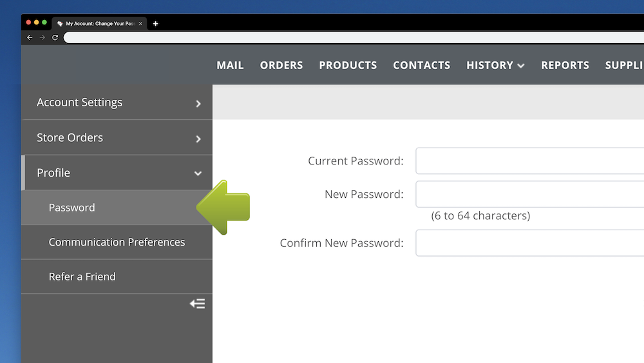Open the ORDERS navigation item
Viewport: 644px width, 363px height.
click(x=281, y=65)
